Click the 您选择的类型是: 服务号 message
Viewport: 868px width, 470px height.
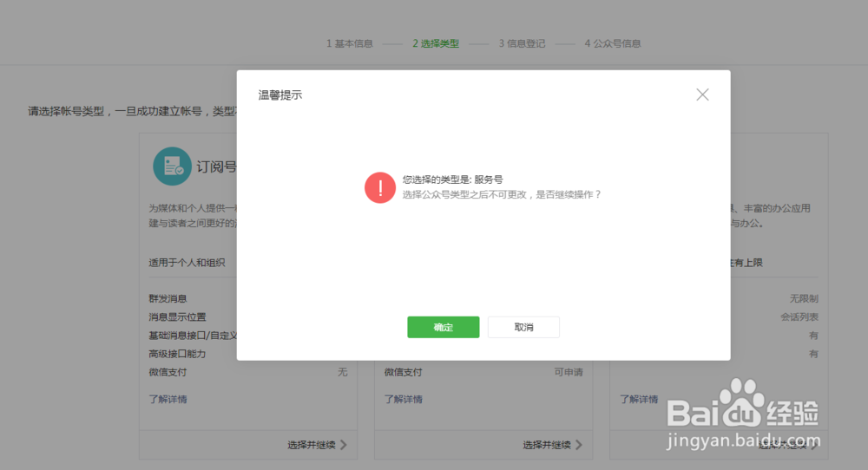[452, 180]
